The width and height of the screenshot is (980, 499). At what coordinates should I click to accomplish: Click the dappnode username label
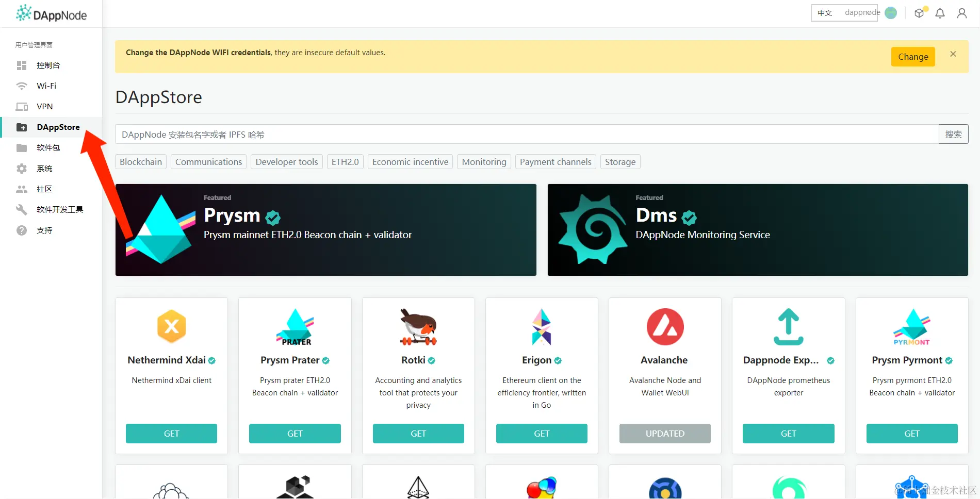862,13
